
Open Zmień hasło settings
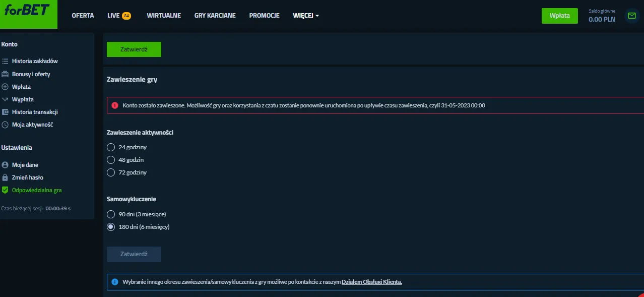28,177
